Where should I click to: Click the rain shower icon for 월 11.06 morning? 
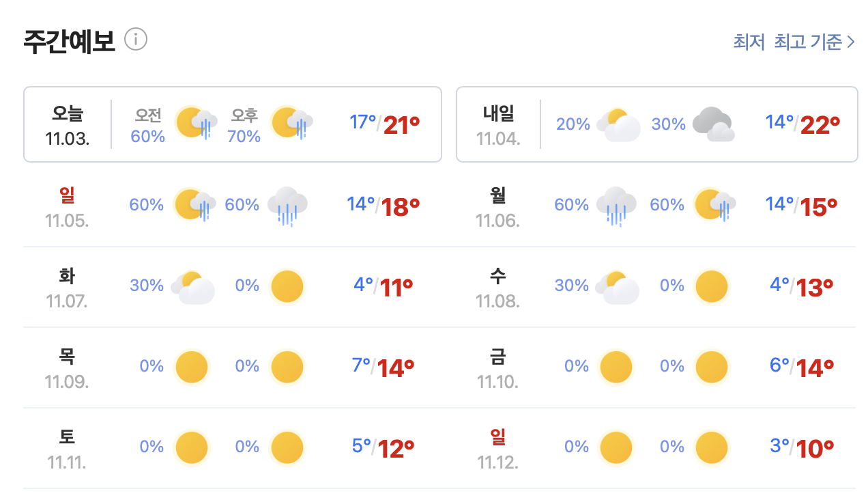(616, 204)
